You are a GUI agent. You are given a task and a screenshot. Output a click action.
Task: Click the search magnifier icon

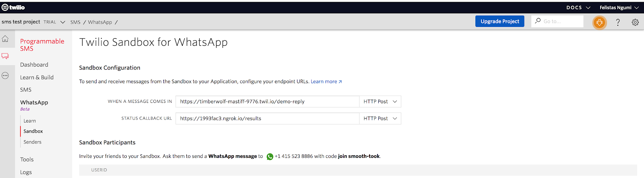[x=538, y=21]
